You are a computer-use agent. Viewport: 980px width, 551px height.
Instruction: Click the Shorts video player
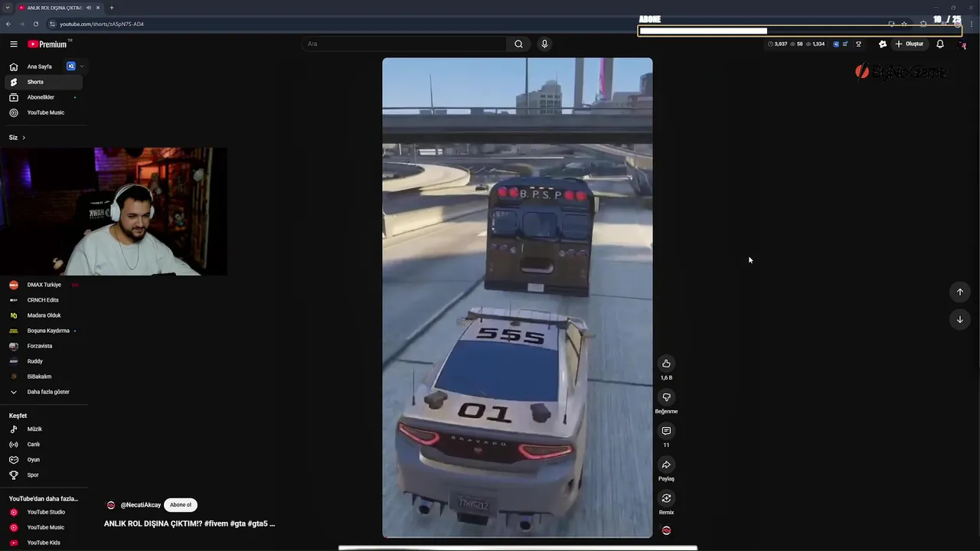coord(518,298)
